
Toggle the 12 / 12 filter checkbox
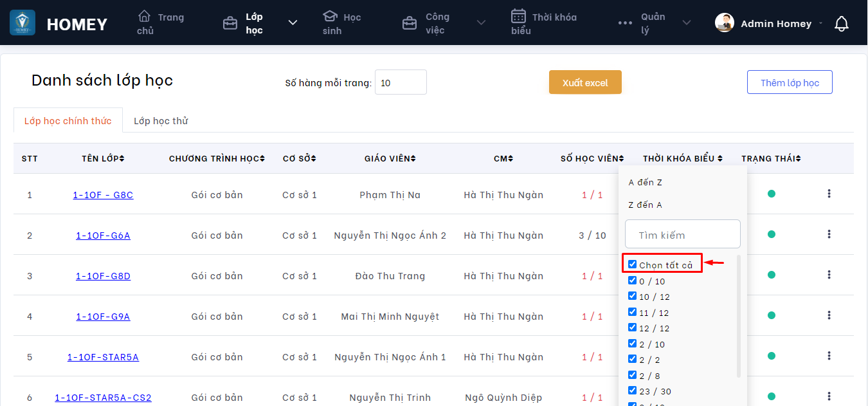(x=632, y=328)
